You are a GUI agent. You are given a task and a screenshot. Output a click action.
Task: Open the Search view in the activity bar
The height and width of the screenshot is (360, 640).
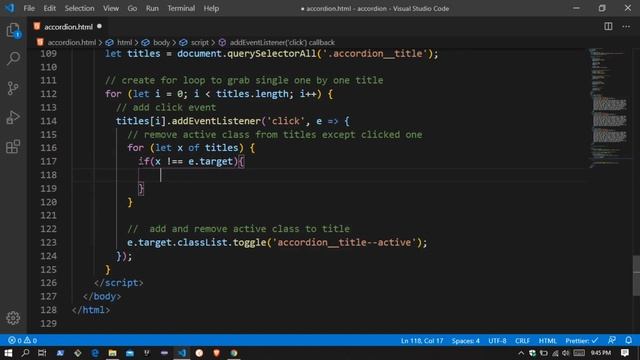click(x=13, y=59)
